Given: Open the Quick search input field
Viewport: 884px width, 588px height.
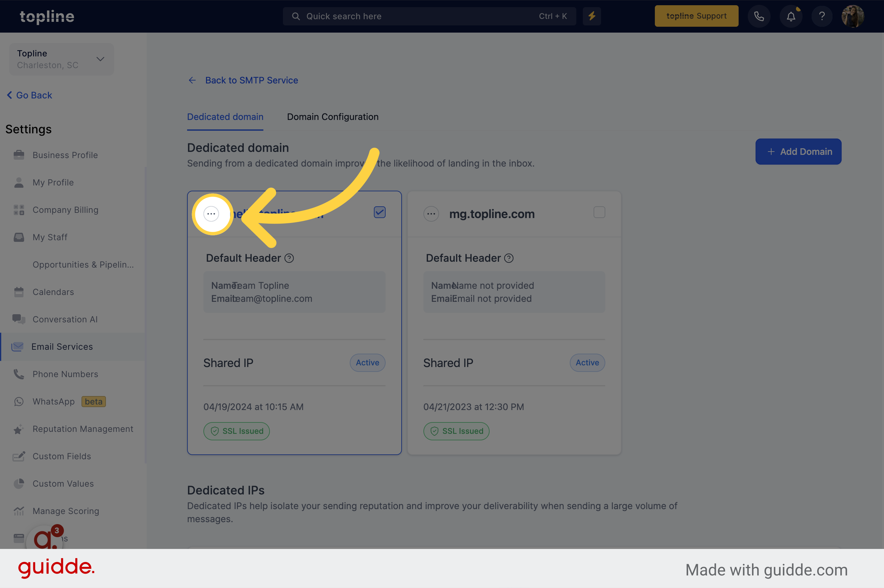Looking at the screenshot, I should point(428,16).
